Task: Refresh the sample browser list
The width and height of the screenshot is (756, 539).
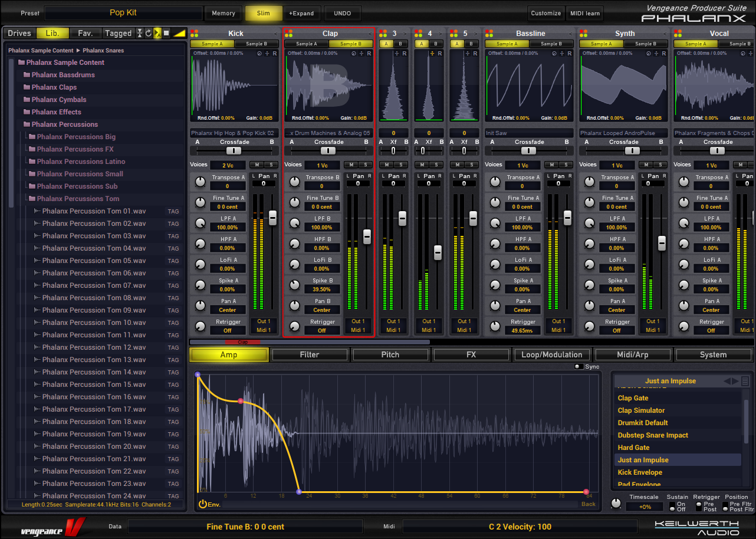Action: pos(149,34)
